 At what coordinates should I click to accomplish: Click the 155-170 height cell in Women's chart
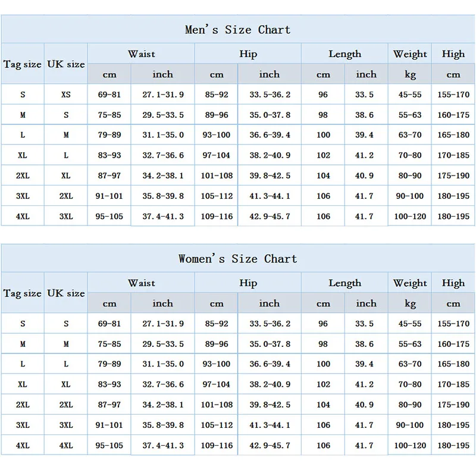[453, 324]
